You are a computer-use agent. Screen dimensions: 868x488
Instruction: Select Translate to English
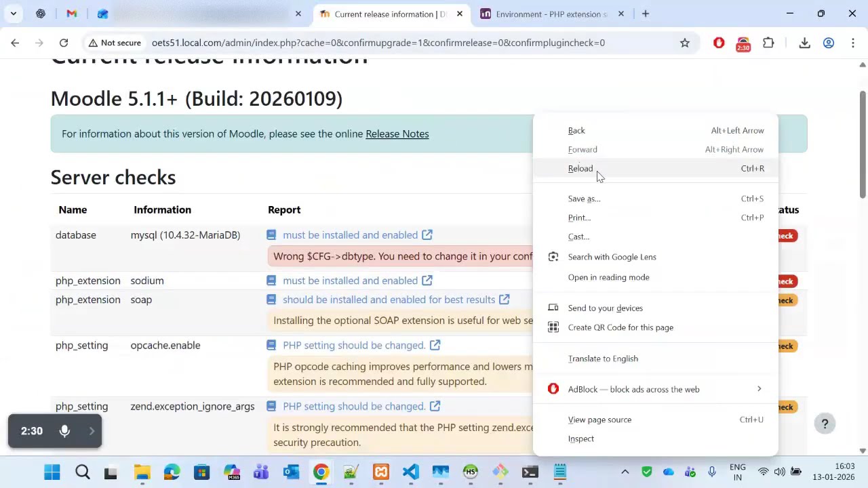point(656,359)
